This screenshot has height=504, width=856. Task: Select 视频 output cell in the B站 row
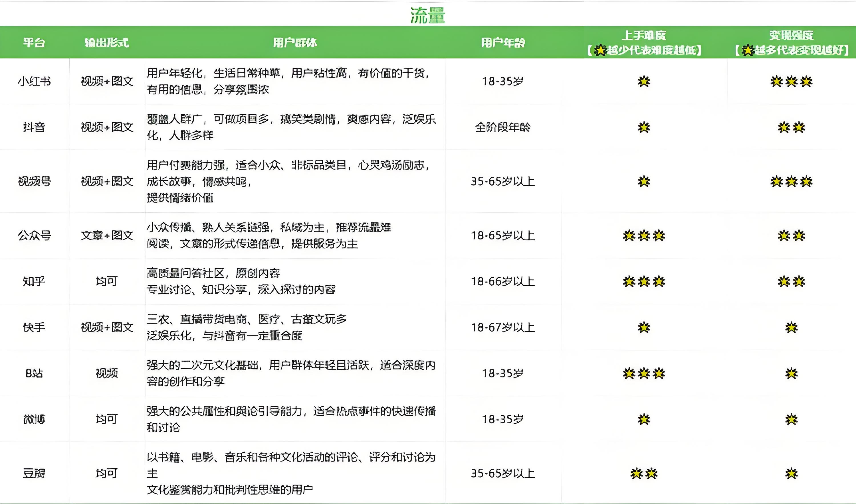coord(107,373)
